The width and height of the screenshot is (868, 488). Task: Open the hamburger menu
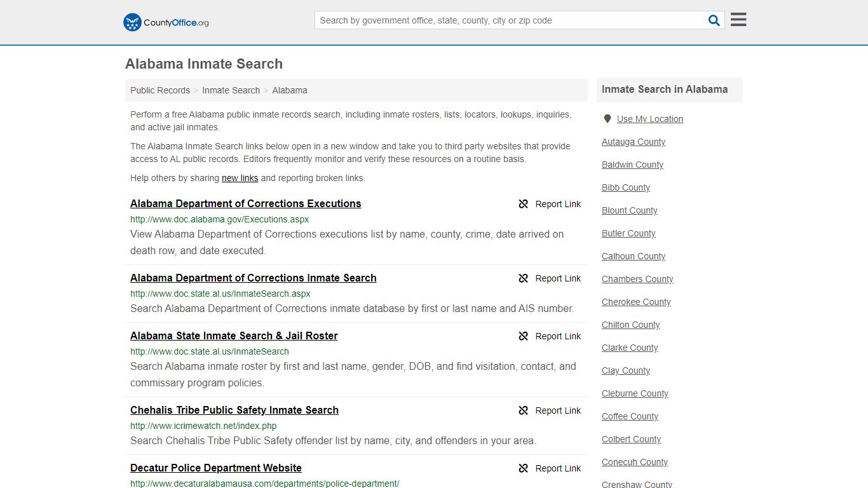click(x=738, y=20)
